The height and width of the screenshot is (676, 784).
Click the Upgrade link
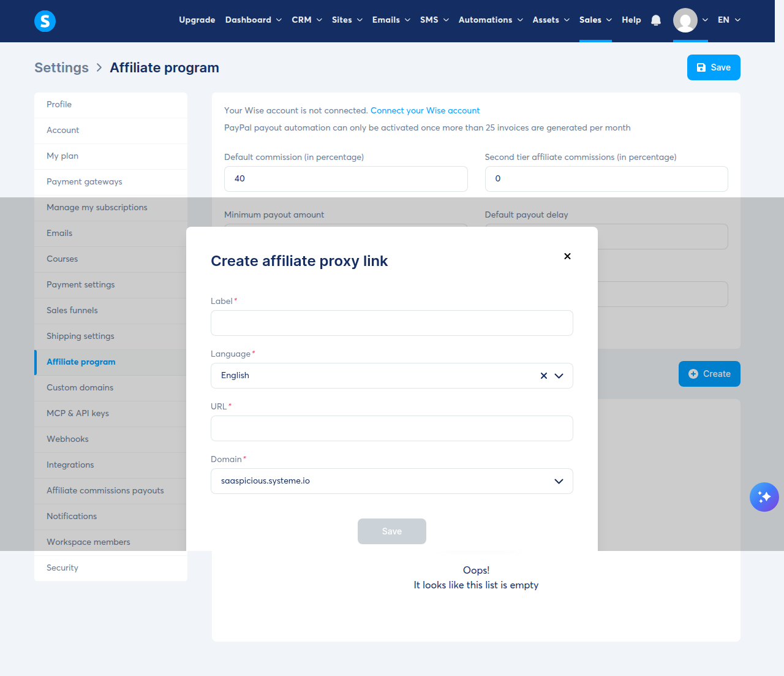(197, 20)
